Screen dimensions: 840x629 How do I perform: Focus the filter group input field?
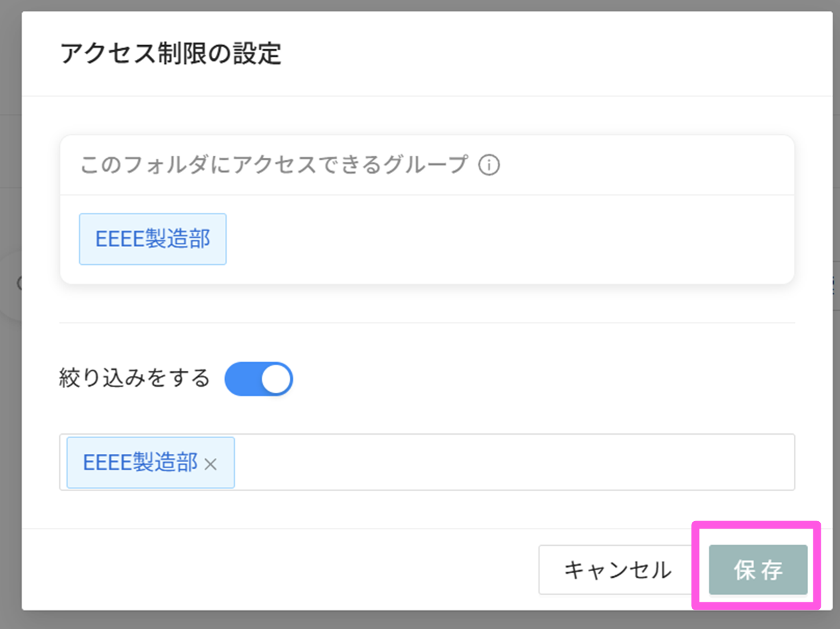click(x=512, y=463)
